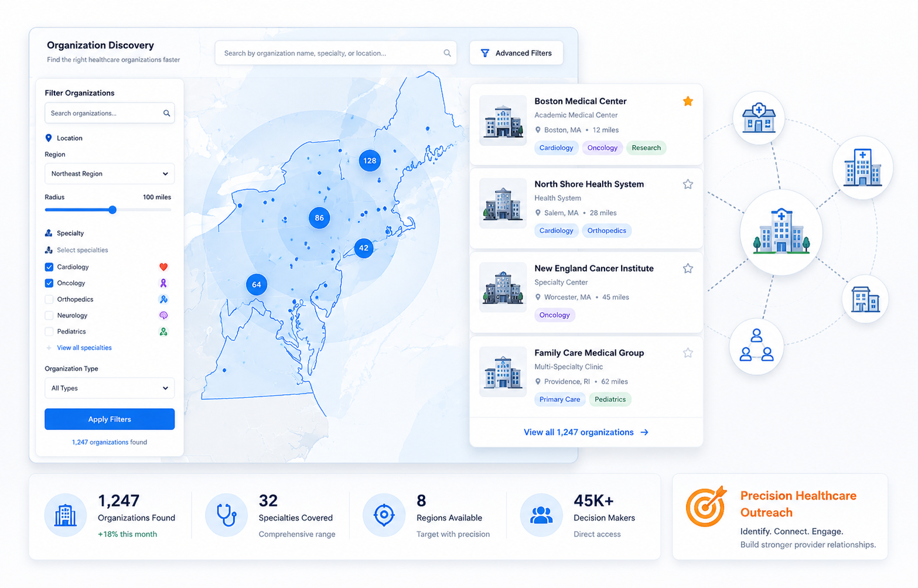The height and width of the screenshot is (588, 918).
Task: Click the stethoscope icon for Specialties Covered
Action: [x=226, y=515]
